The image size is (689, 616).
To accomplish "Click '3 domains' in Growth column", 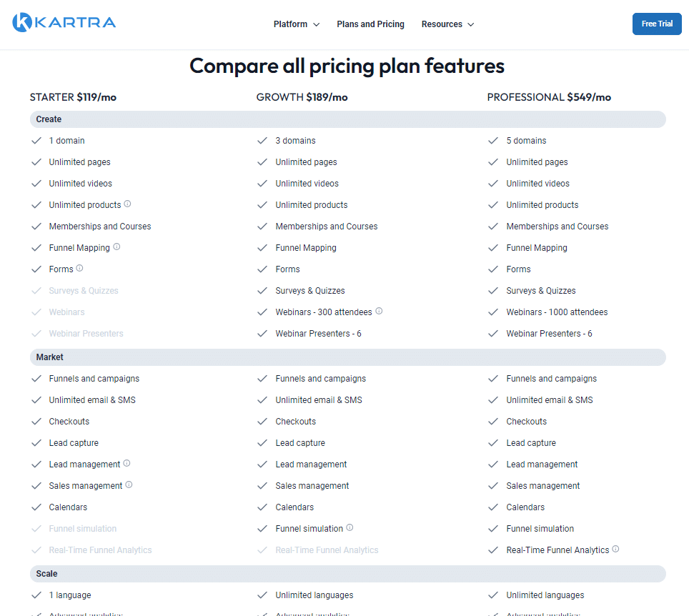I will pos(295,141).
